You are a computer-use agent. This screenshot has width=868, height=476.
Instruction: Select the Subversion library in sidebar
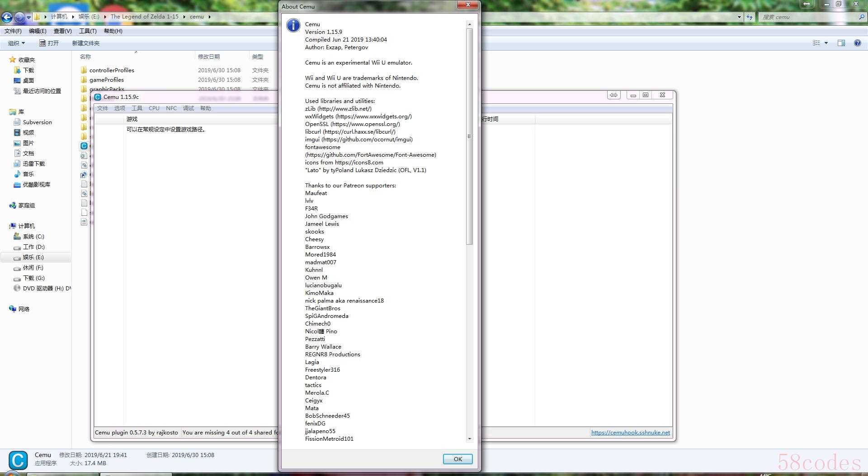pyautogui.click(x=37, y=122)
